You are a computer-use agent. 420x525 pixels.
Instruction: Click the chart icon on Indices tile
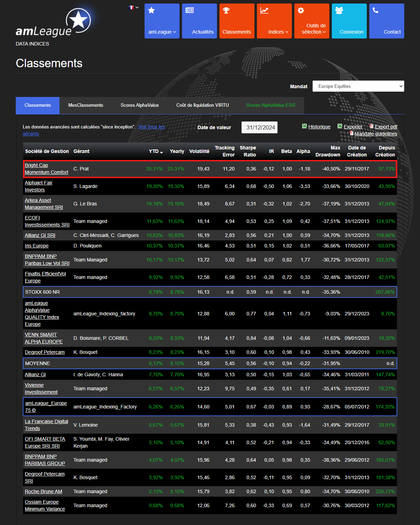264,10
